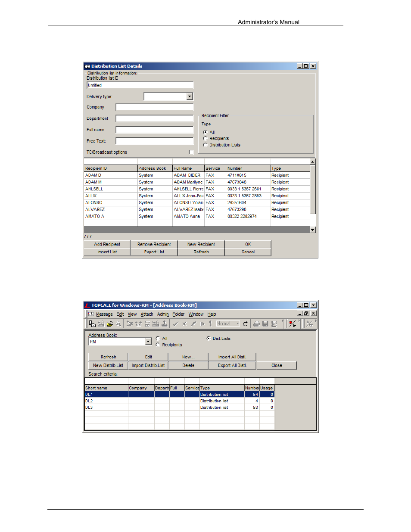Click the X reject toolbar icon
The height and width of the screenshot is (532, 411).
[x=184, y=324]
